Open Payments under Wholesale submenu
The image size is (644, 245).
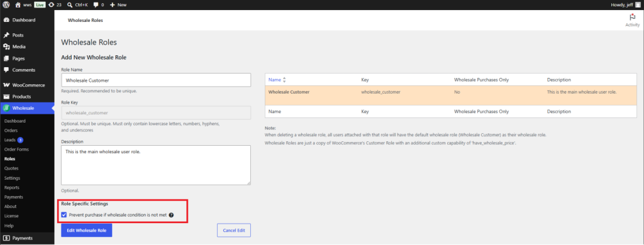[14, 197]
